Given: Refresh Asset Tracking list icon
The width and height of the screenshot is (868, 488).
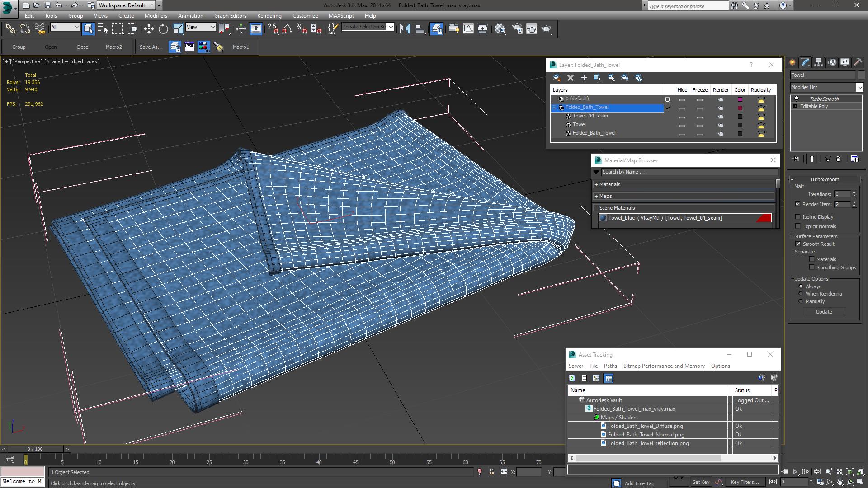Looking at the screenshot, I should coord(572,378).
